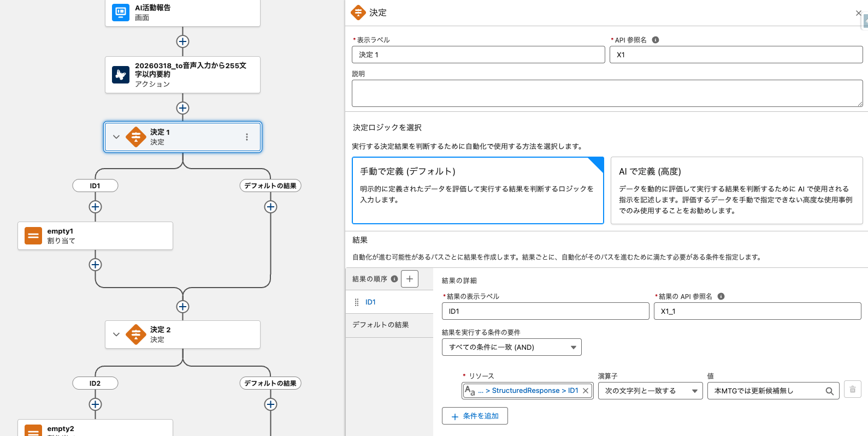
Task: Open the すべての条件に一致 (AND) dropdown
Action: pyautogui.click(x=511, y=347)
